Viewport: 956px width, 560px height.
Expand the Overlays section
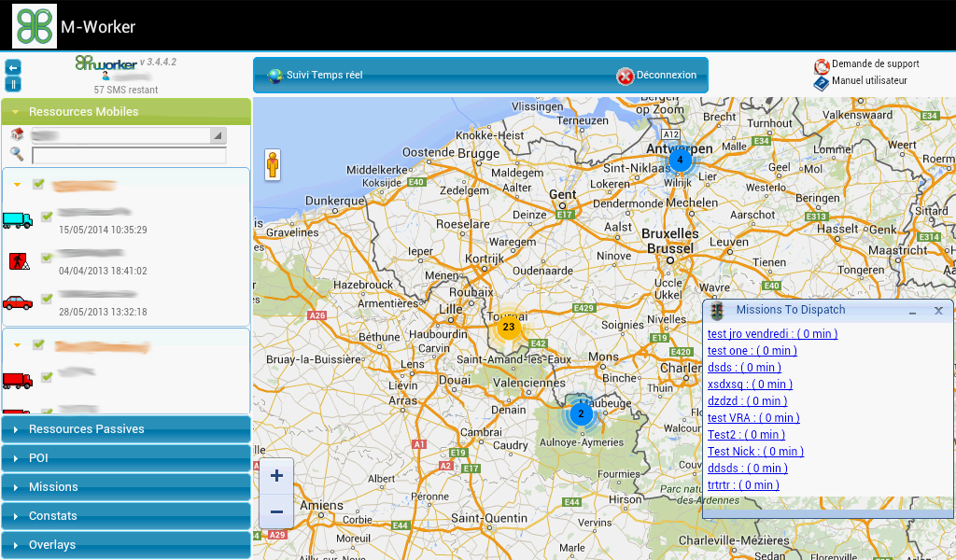(x=126, y=545)
